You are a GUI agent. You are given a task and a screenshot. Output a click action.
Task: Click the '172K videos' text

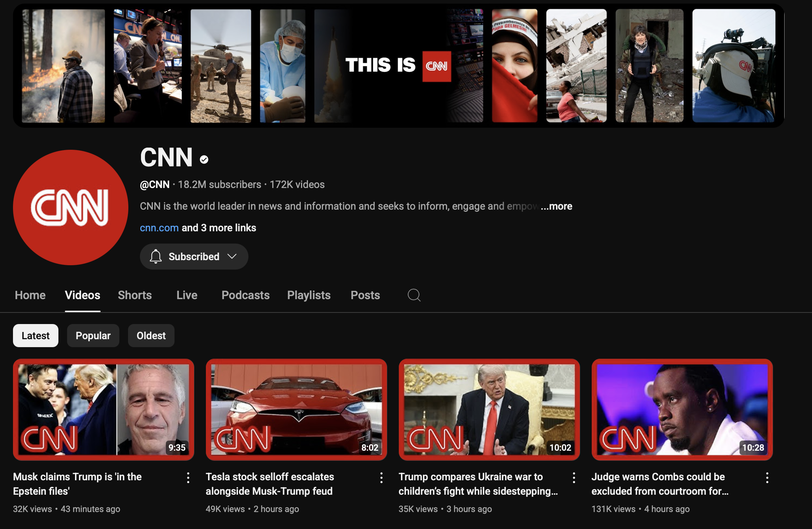pos(297,184)
